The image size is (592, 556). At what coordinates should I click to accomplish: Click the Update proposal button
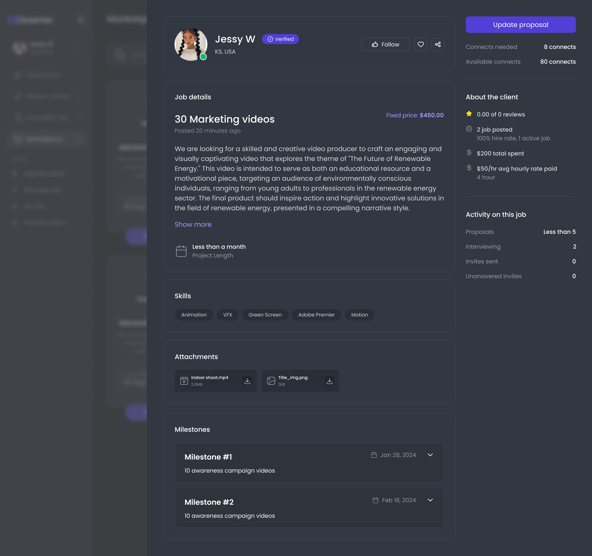[521, 25]
